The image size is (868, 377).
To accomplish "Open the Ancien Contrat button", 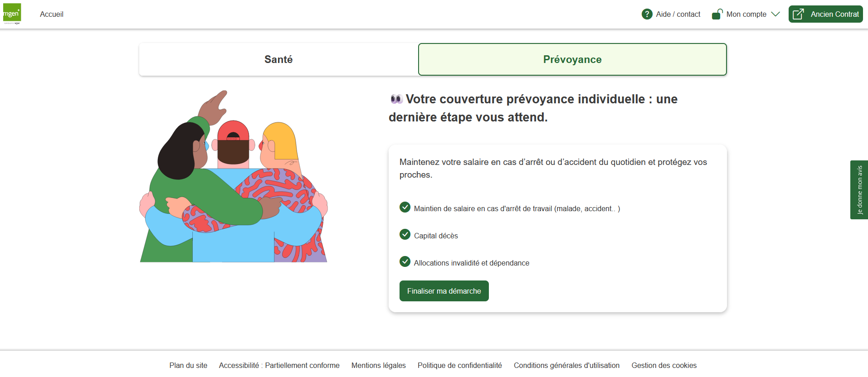I will pyautogui.click(x=834, y=14).
